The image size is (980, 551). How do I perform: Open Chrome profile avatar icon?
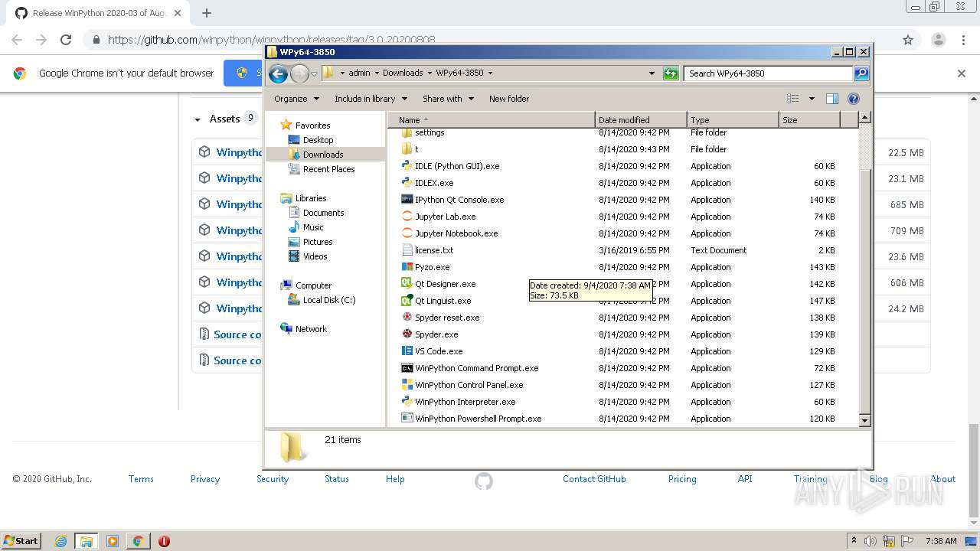939,40
